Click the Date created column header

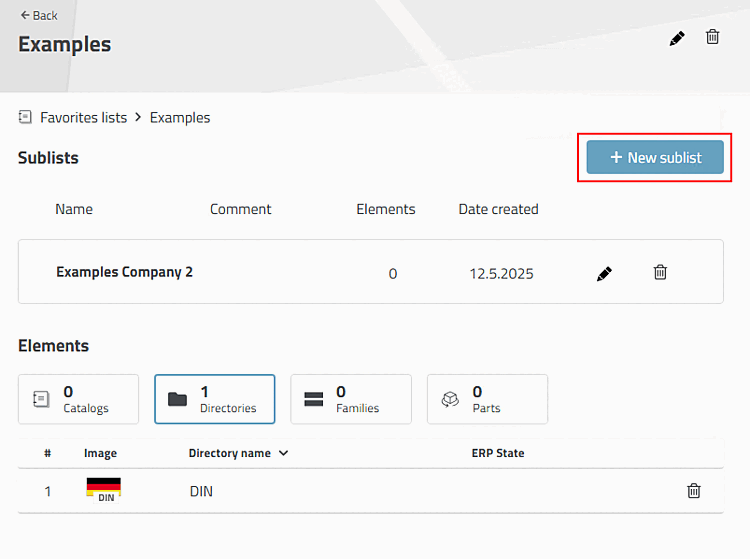click(x=498, y=209)
